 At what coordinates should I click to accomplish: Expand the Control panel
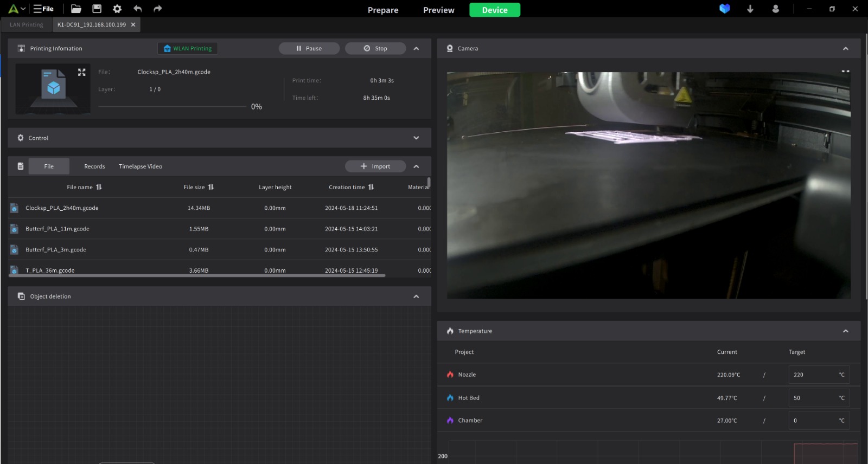(x=416, y=138)
